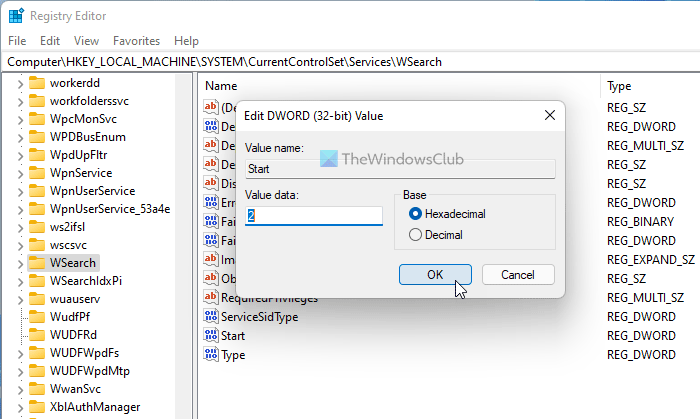The height and width of the screenshot is (419, 700).
Task: Close the Edit DWORD dialog with X
Action: tap(550, 116)
